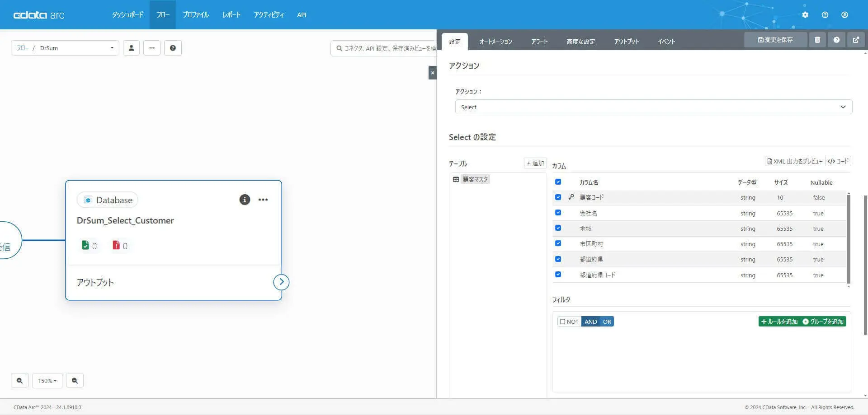The image size is (868, 415).
Task: Open the フロー / DrSum workspace dropdown
Action: tap(65, 48)
